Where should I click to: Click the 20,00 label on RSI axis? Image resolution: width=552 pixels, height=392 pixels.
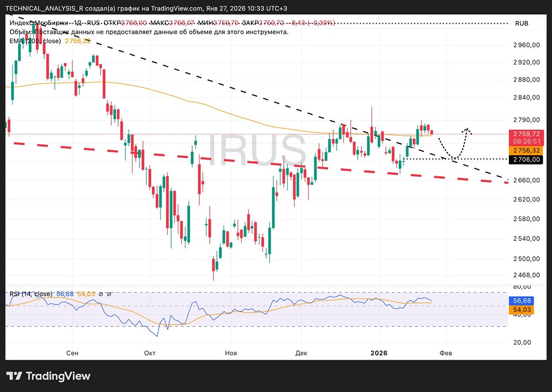point(522,342)
